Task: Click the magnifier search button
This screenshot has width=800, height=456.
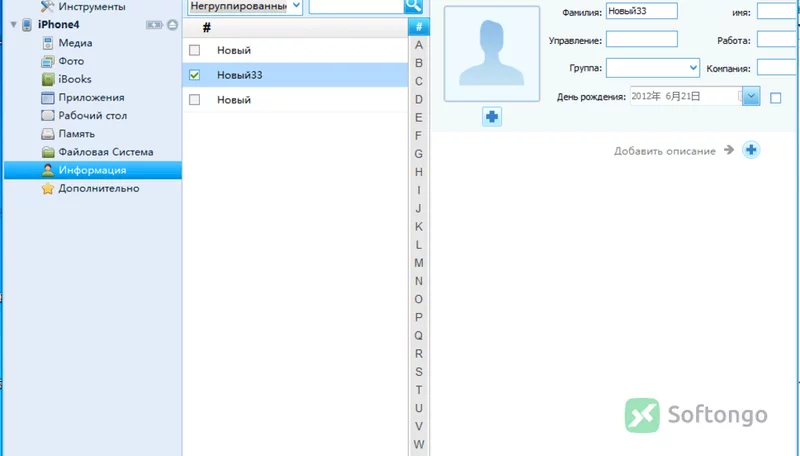Action: (x=413, y=6)
